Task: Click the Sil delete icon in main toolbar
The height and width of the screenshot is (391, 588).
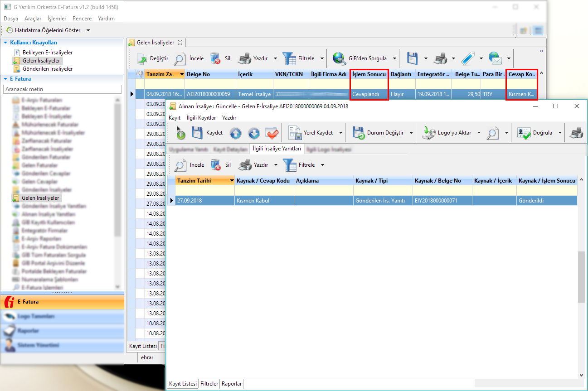Action: click(x=215, y=58)
